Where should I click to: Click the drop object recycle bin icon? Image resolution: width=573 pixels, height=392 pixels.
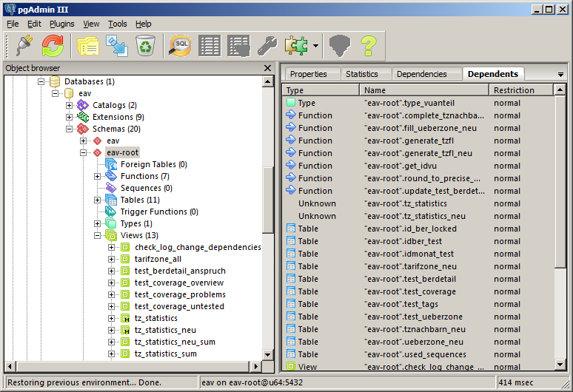point(145,46)
